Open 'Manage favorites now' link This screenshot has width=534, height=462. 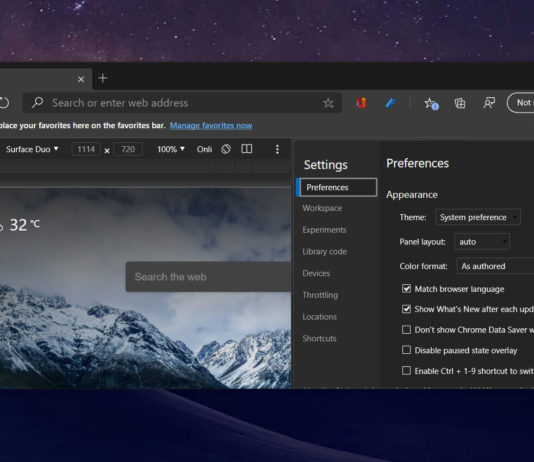point(211,126)
